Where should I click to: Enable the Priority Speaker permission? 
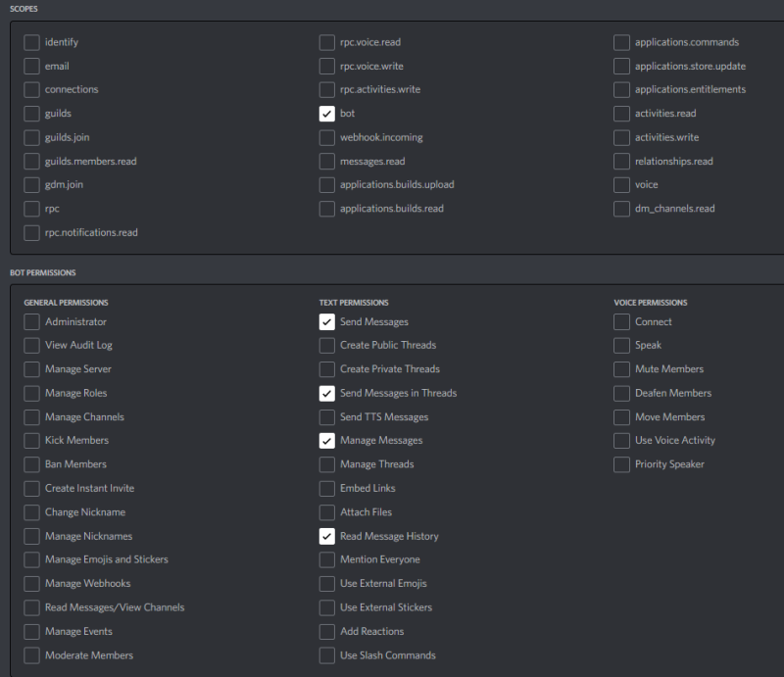(x=621, y=463)
